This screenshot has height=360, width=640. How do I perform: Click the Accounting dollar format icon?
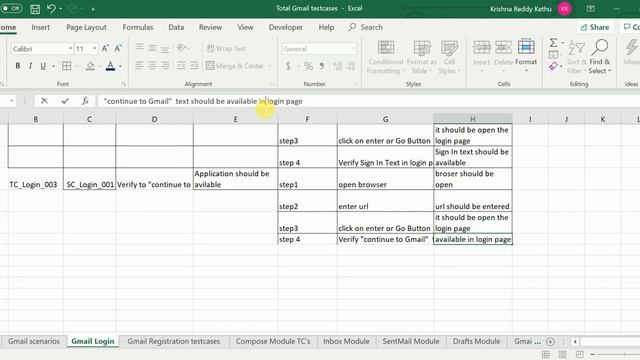click(x=288, y=66)
